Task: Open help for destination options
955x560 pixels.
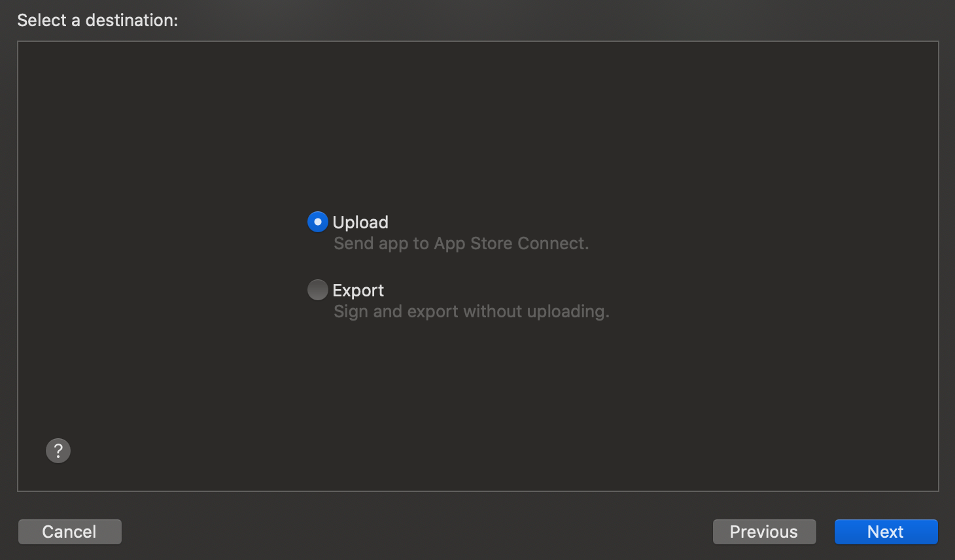Action: [58, 451]
